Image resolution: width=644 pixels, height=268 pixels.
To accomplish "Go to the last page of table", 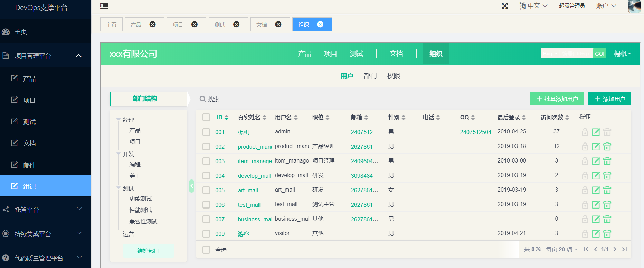I will click(x=624, y=249).
